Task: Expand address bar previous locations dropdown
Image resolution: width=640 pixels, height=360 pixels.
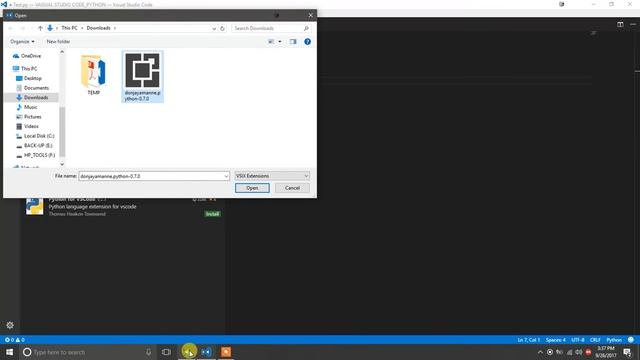Action: point(214,28)
